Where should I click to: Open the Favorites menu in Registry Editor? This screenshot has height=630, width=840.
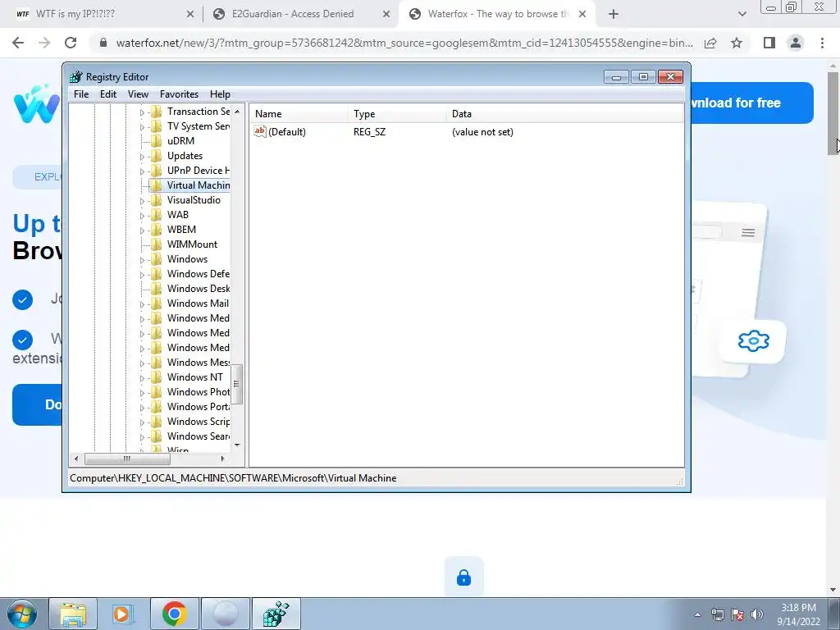tap(179, 94)
